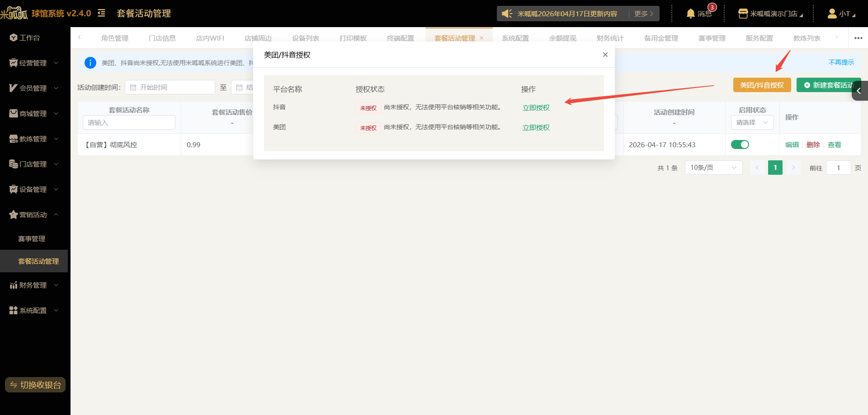This screenshot has height=415, width=868.
Task: Expand the 经营管理 menu chevron
Action: [x=56, y=63]
